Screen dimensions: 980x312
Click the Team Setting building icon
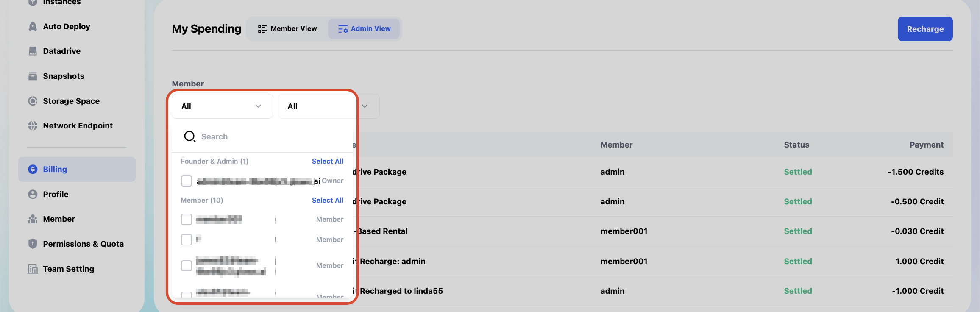(33, 269)
